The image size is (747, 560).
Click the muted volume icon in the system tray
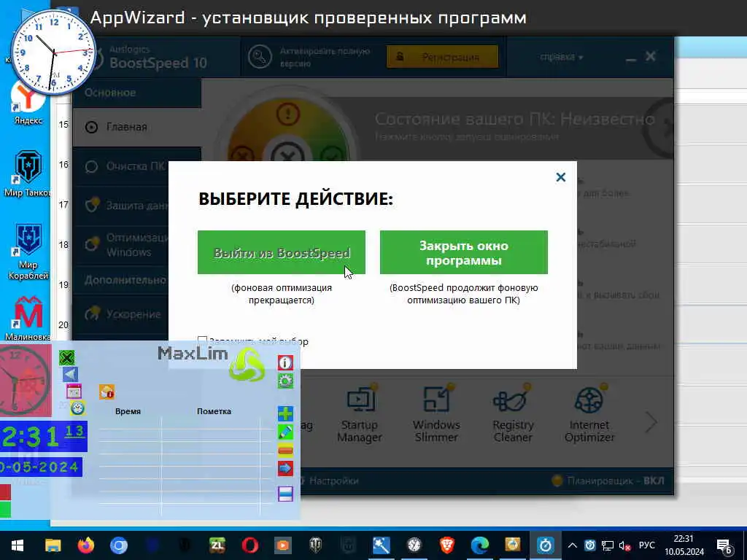(x=624, y=545)
